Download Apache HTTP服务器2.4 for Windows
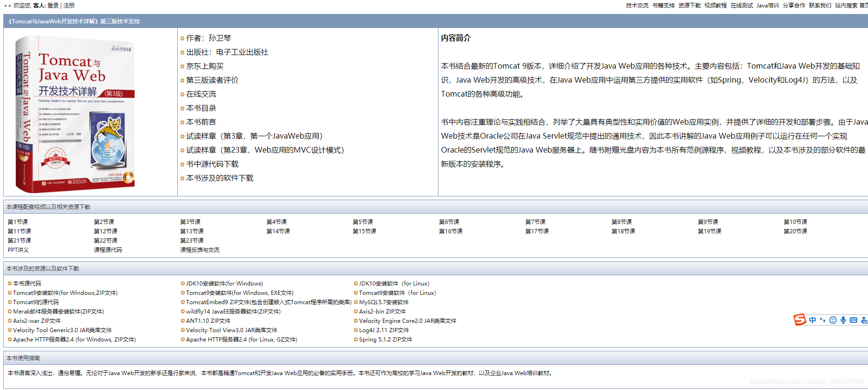 74,340
